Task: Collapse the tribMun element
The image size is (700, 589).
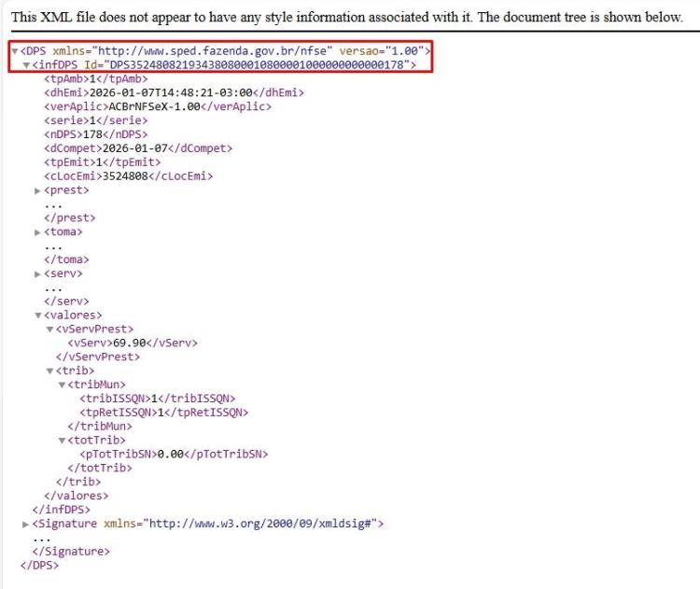Action: [x=62, y=385]
